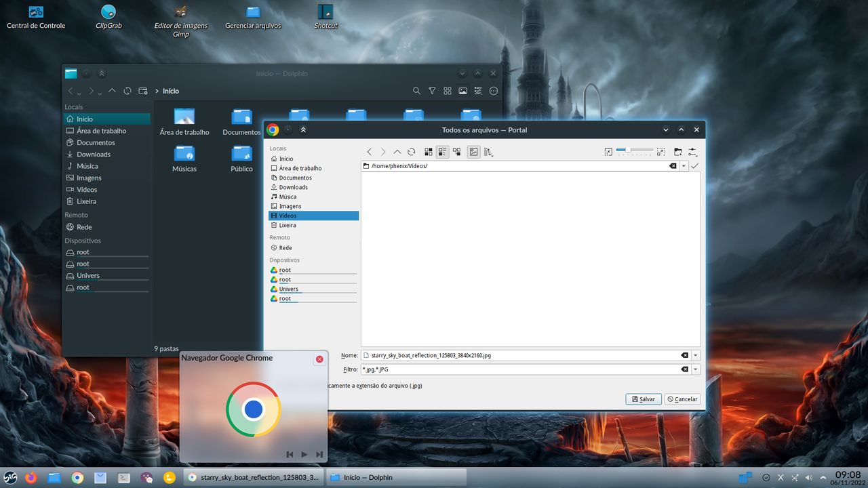Open the Nome filename dropdown arrow

694,354
